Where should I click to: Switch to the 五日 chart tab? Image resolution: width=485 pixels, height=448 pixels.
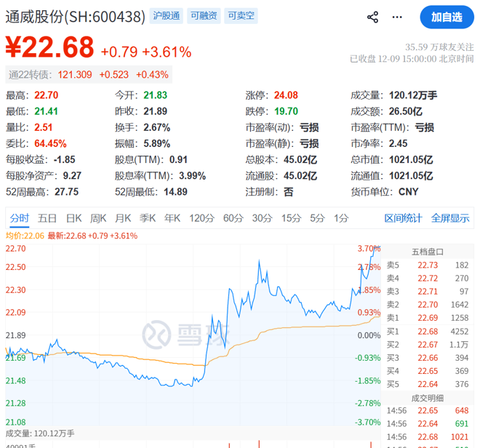(48, 217)
